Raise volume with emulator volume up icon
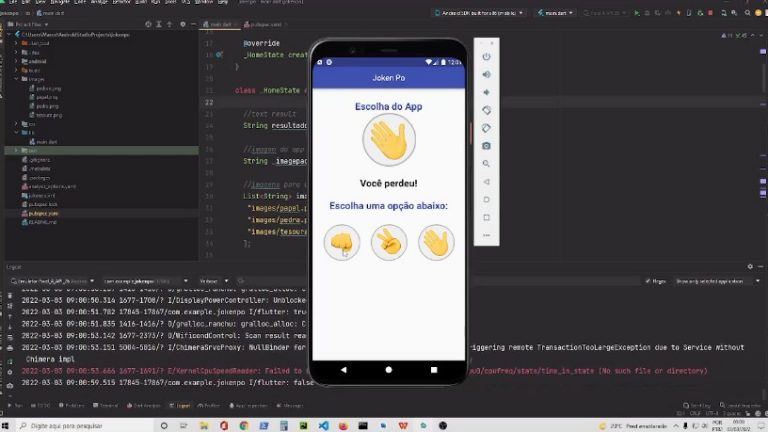This screenshot has height=432, width=768. [x=486, y=74]
